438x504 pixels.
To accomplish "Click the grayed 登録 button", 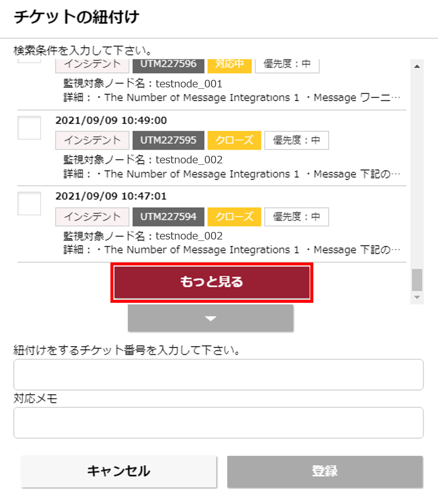I will (325, 471).
